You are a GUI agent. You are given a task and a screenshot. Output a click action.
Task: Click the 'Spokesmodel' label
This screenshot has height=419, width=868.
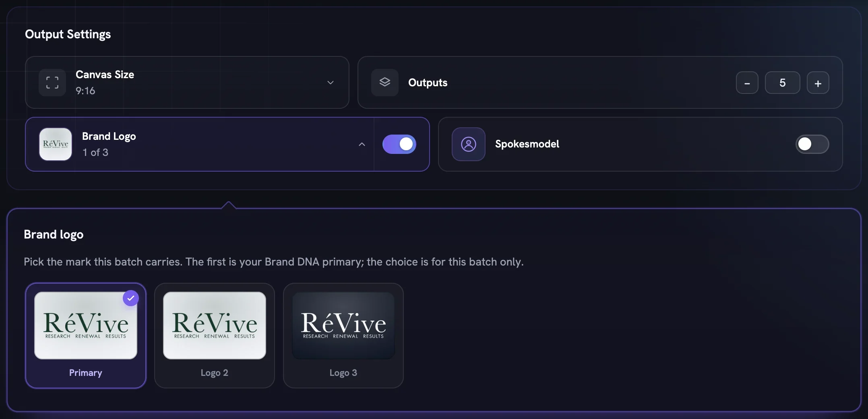(527, 144)
